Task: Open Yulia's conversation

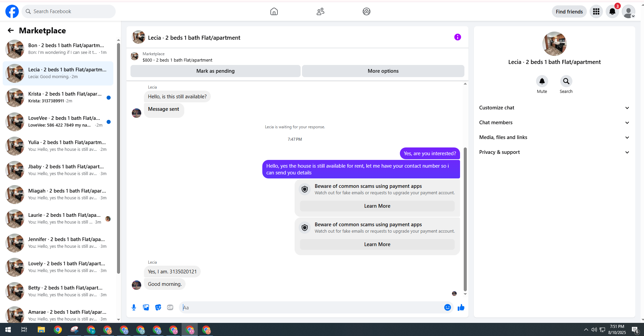Action: click(x=58, y=146)
